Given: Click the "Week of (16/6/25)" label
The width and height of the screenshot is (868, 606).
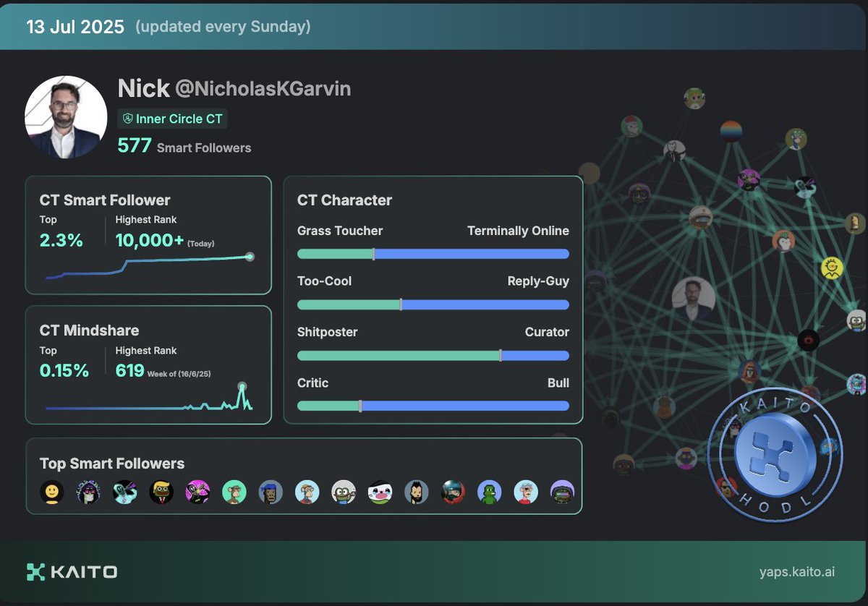Looking at the screenshot, I should coord(179,374).
